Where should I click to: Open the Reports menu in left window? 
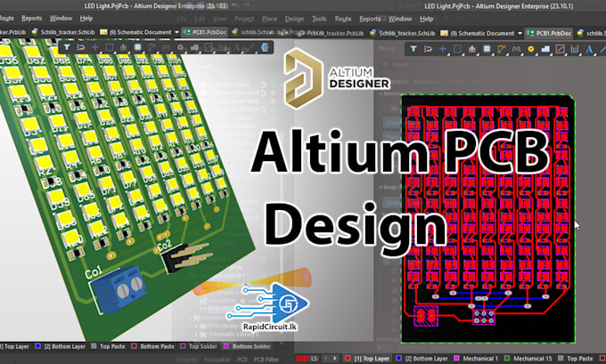pyautogui.click(x=32, y=18)
